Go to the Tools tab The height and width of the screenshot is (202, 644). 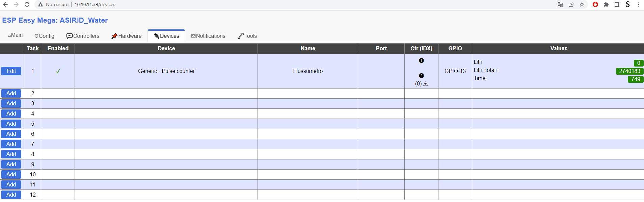pyautogui.click(x=247, y=36)
